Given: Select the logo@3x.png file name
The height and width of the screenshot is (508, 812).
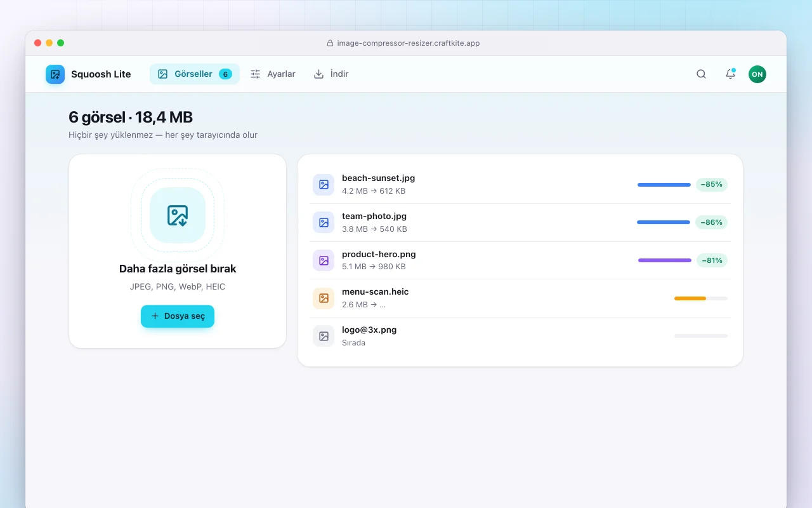Looking at the screenshot, I should coord(369,330).
